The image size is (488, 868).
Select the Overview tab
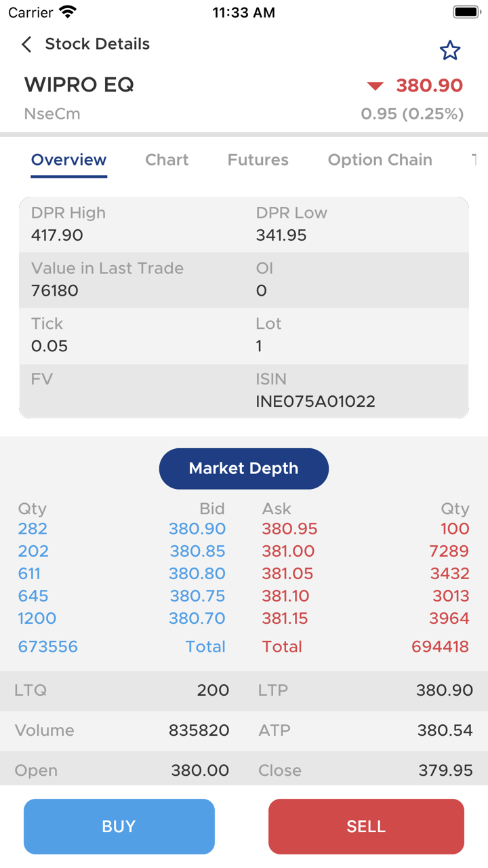[x=69, y=160]
